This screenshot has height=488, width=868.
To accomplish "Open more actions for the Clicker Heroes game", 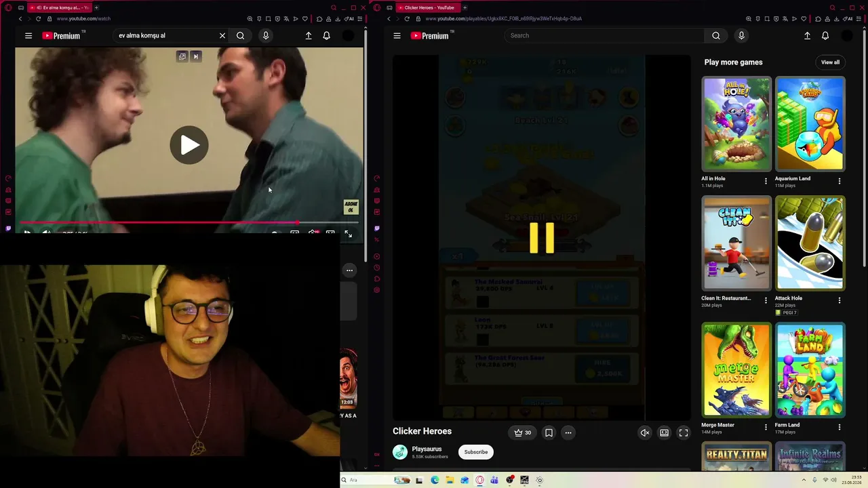I will tap(568, 432).
